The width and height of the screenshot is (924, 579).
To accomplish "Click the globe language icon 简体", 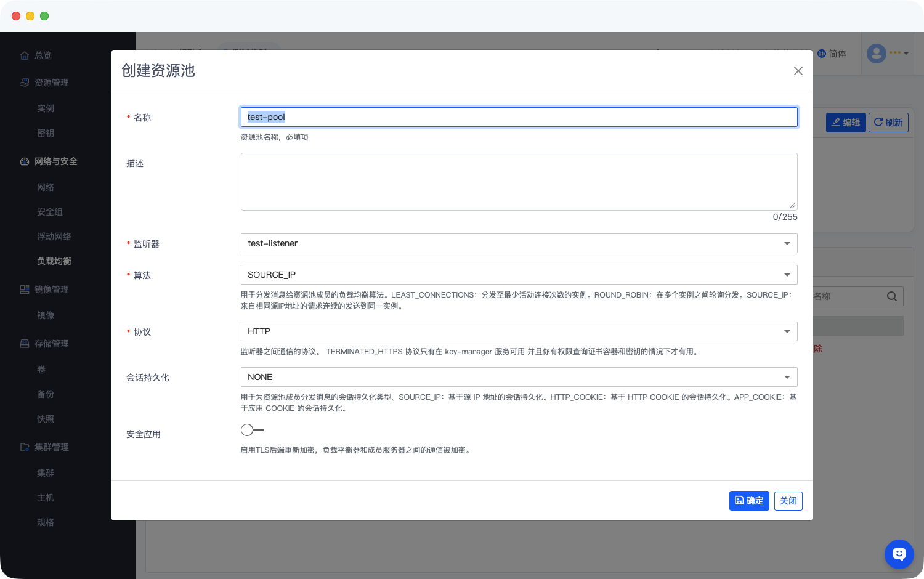I will 822,54.
